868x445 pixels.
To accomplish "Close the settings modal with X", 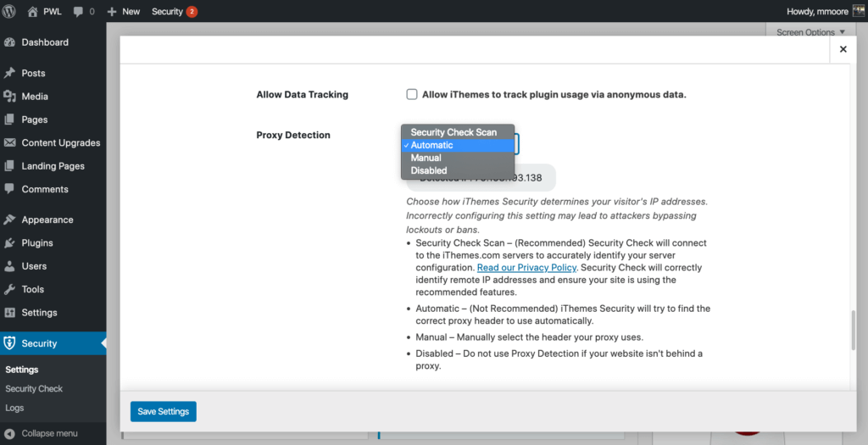I will click(843, 50).
